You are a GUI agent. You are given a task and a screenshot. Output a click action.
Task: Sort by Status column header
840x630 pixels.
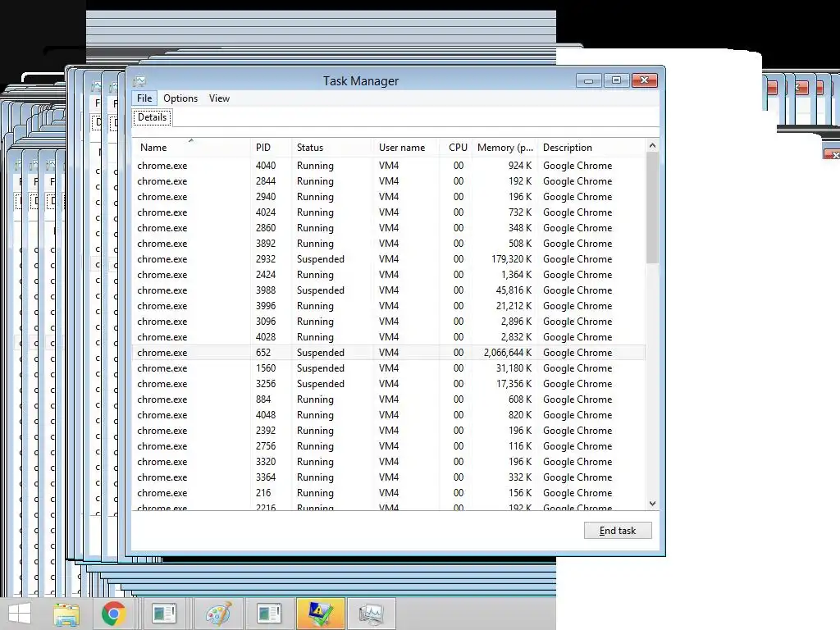[332, 148]
